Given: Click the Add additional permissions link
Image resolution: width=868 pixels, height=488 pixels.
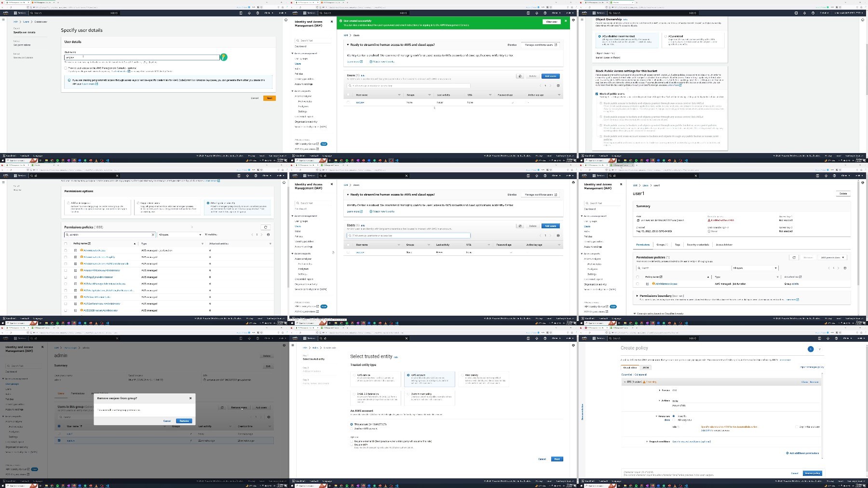Looking at the screenshot, I should click(x=803, y=453).
